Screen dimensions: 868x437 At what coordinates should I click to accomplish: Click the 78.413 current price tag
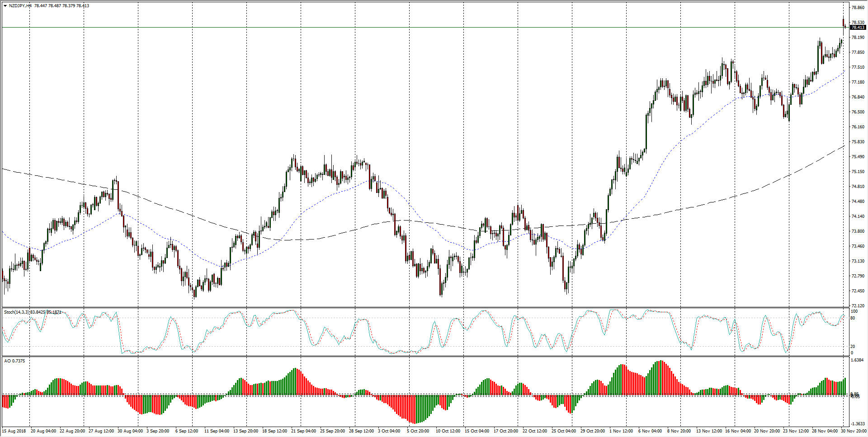coord(858,28)
